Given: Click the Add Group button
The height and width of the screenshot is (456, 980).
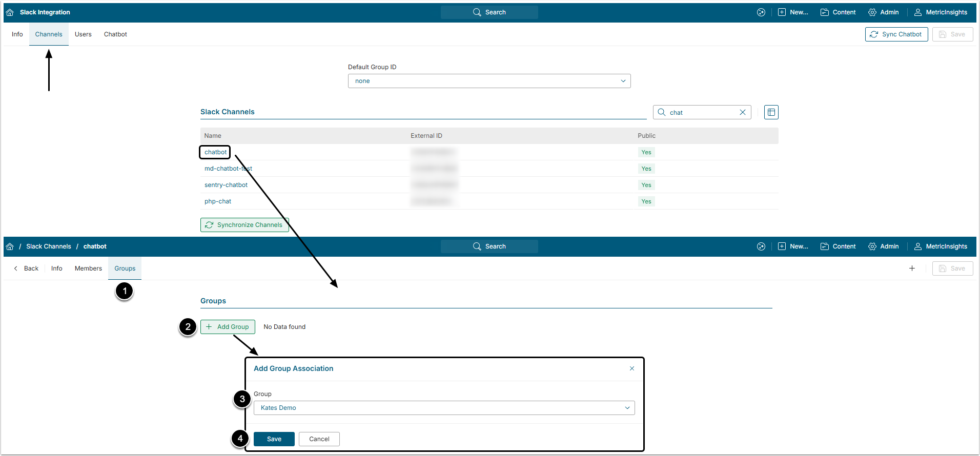Looking at the screenshot, I should pos(228,327).
